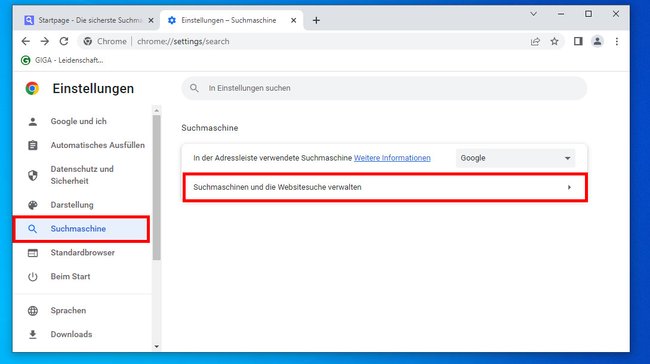
Task: Click the sidebar scrollbar up arrow
Action: click(156, 111)
